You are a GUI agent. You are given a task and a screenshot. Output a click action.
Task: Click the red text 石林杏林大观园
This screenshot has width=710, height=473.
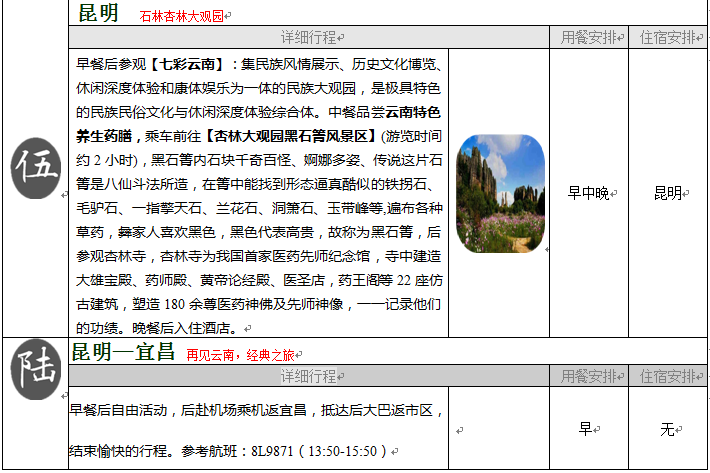182,16
